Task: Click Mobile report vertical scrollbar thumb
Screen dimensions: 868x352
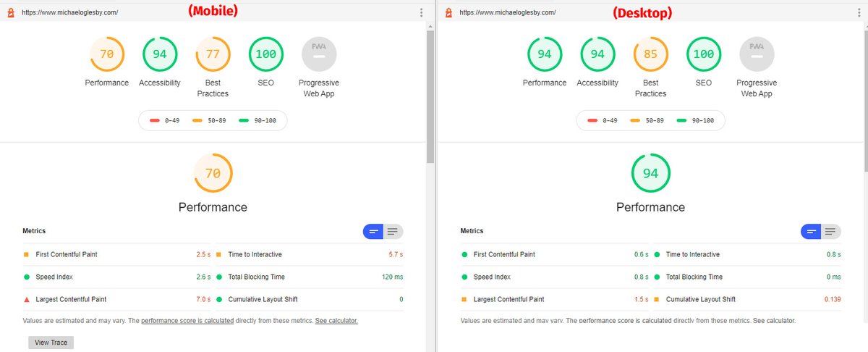Action: pos(430,96)
